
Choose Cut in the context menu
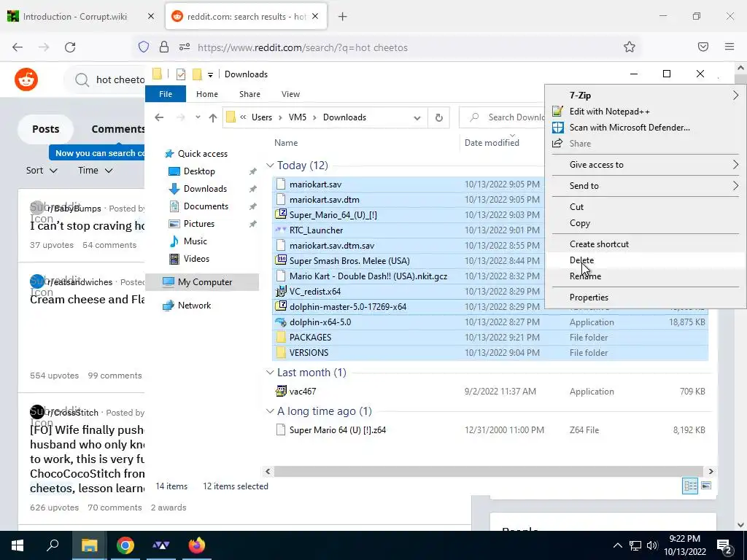tap(645, 206)
